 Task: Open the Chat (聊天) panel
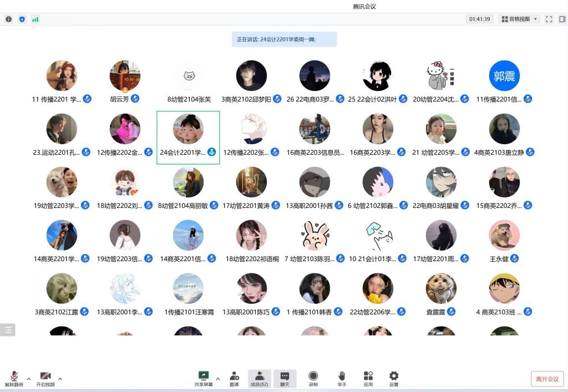[285, 378]
